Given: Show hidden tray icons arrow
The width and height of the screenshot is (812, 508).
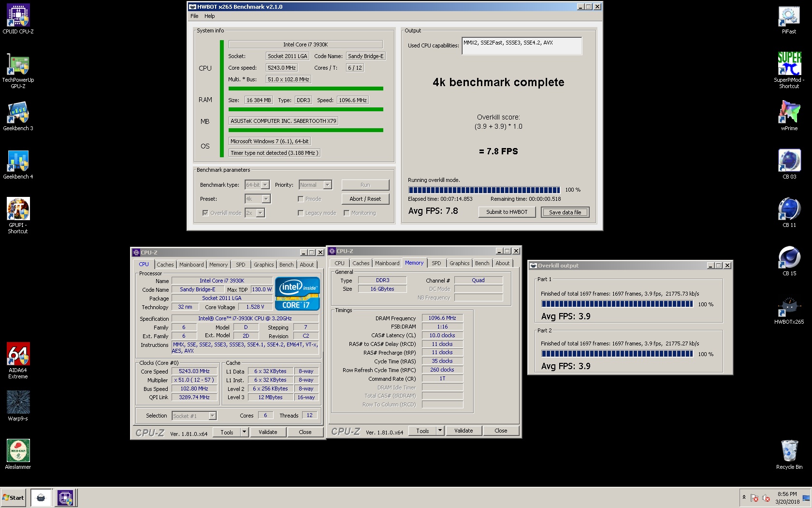Looking at the screenshot, I should 744,497.
